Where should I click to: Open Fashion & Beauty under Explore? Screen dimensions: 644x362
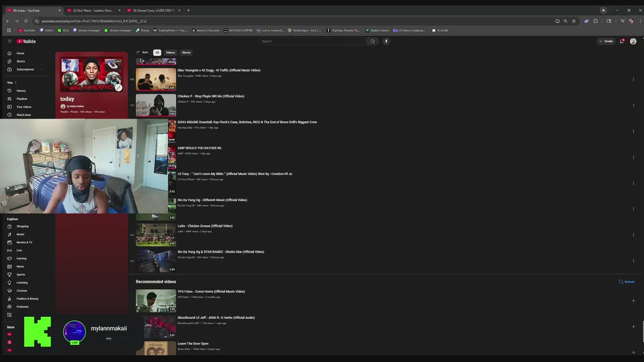click(27, 299)
